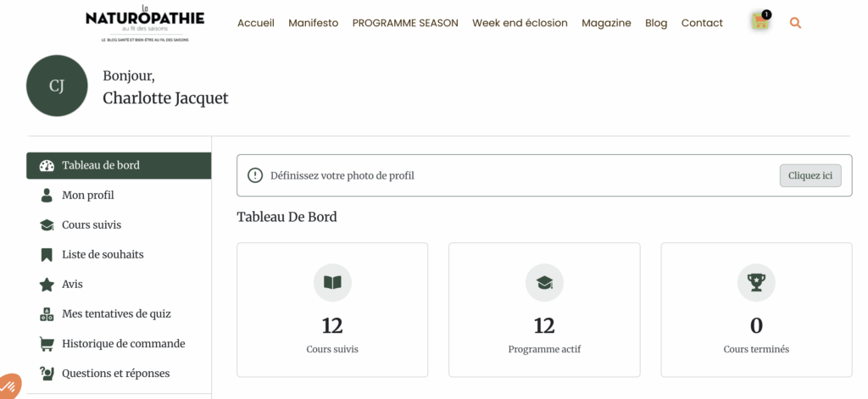Open the Week end éclosion page
The image size is (868, 399).
520,23
